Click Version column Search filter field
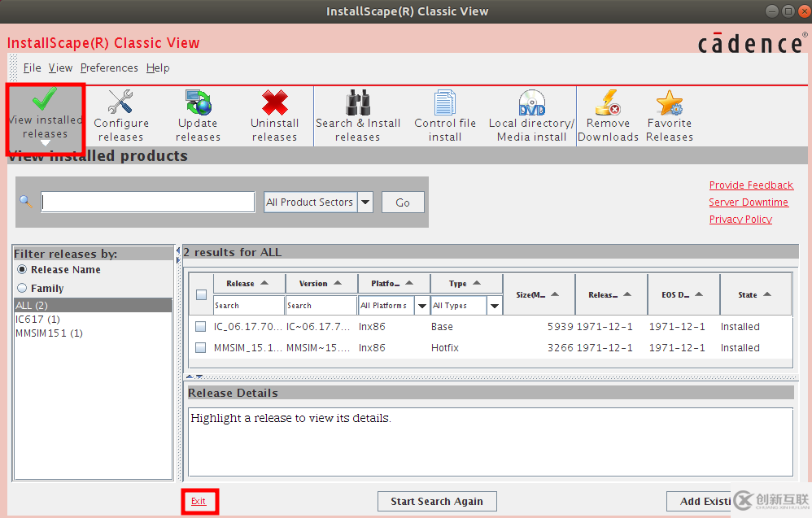Image resolution: width=812 pixels, height=518 pixels. [321, 305]
